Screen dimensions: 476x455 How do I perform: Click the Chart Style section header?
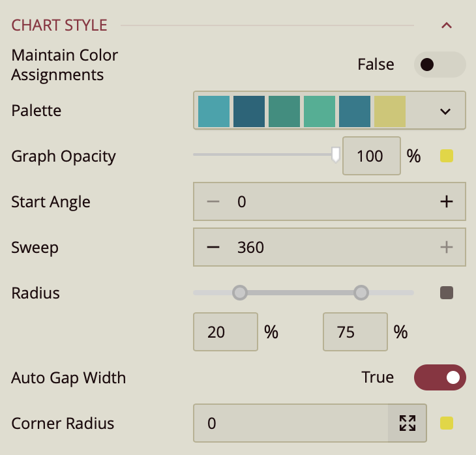[59, 25]
